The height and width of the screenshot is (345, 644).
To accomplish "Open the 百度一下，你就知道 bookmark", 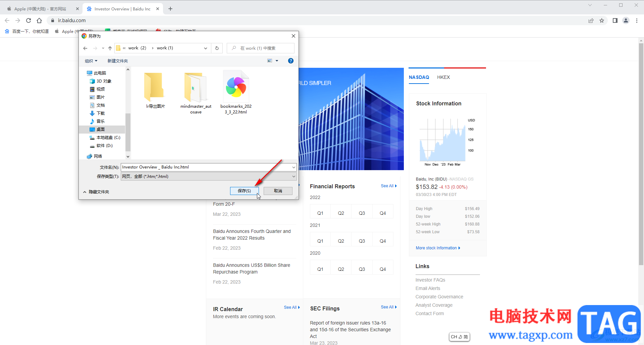I will 27,31.
